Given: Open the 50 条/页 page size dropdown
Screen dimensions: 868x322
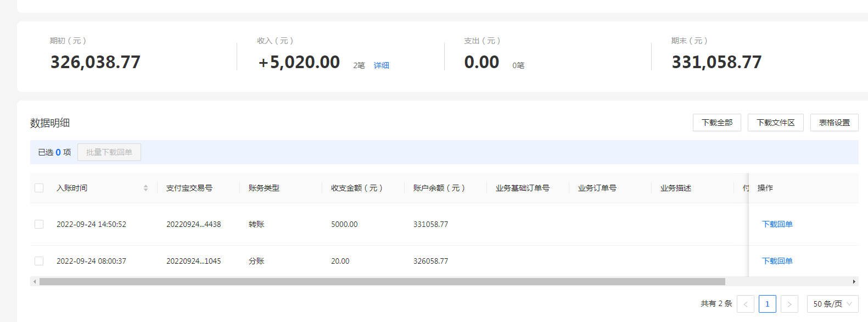Looking at the screenshot, I should [832, 304].
